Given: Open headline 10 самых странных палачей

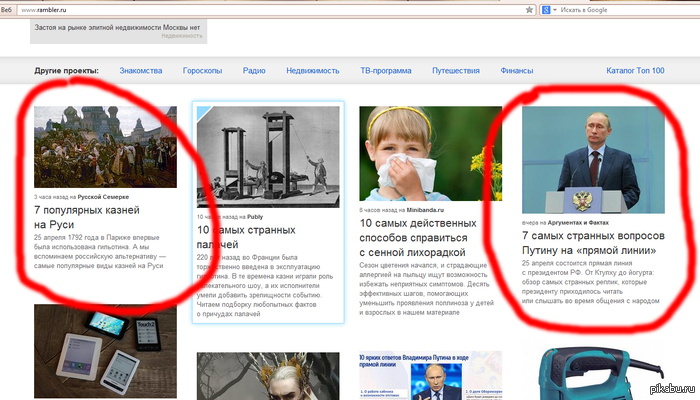Looking at the screenshot, I should (246, 237).
